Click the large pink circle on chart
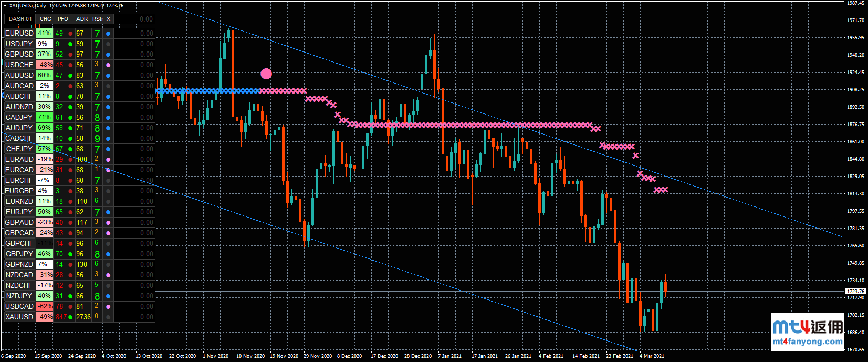The width and height of the screenshot is (868, 362). [x=266, y=74]
